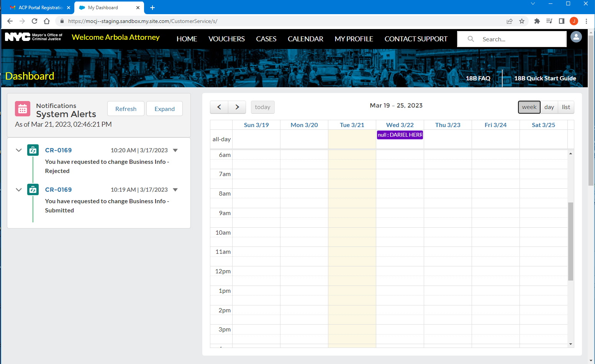The width and height of the screenshot is (595, 364).
Task: Advance to next week with right arrow
Action: point(237,107)
